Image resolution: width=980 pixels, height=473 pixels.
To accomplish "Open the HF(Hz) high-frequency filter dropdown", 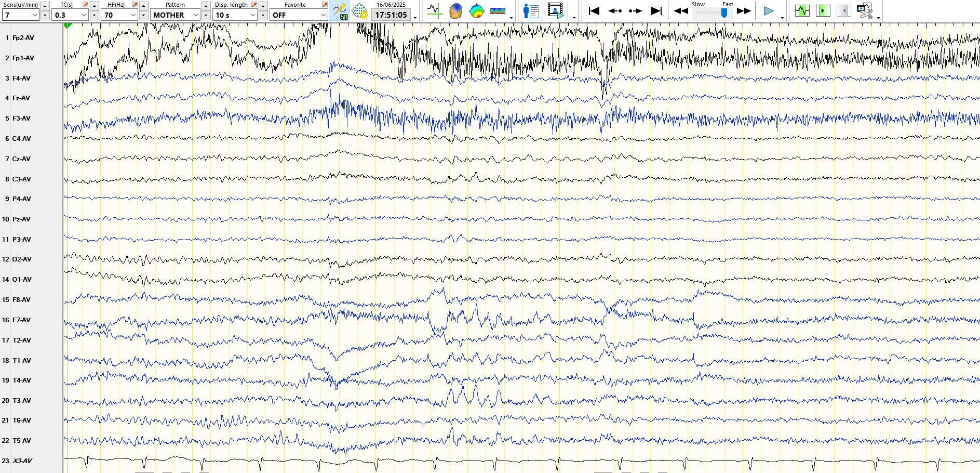I will 119,15.
